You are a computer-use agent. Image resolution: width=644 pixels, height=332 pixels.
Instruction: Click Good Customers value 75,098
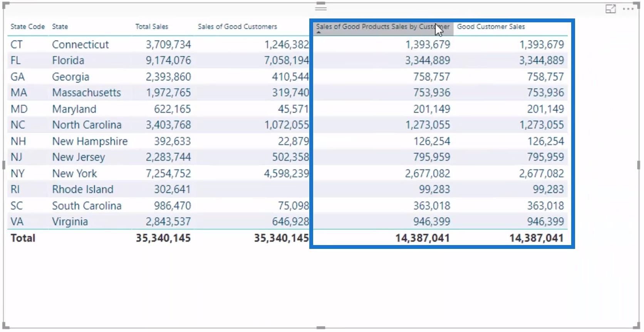tap(293, 206)
